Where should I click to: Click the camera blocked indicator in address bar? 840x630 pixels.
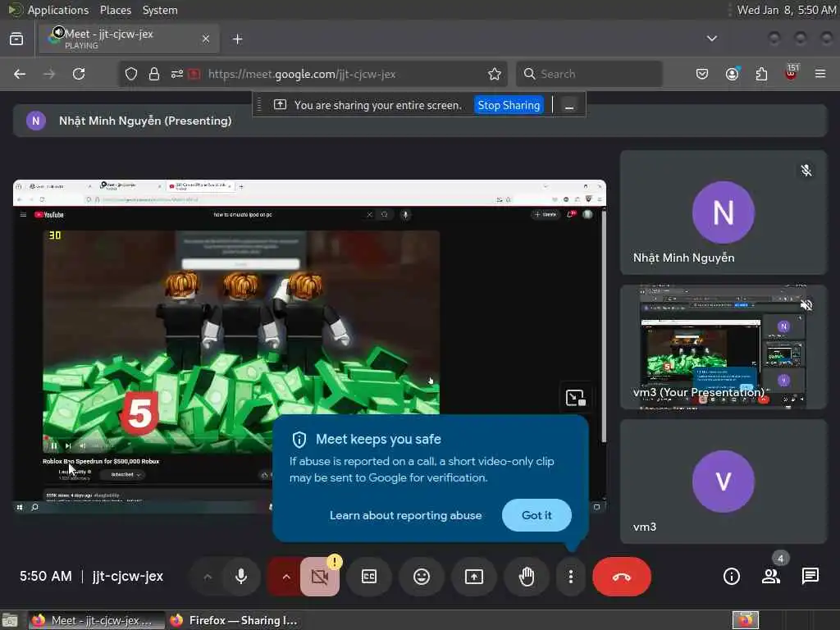194,74
